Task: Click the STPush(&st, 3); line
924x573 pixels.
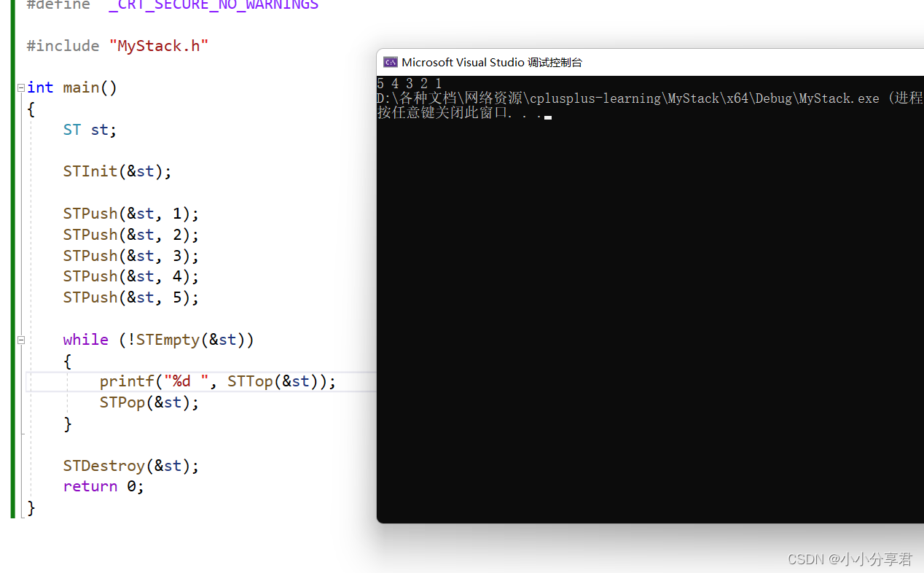Action: 131,256
